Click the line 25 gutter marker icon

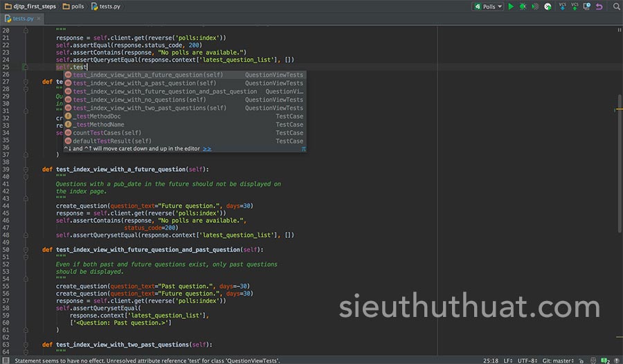click(x=26, y=67)
